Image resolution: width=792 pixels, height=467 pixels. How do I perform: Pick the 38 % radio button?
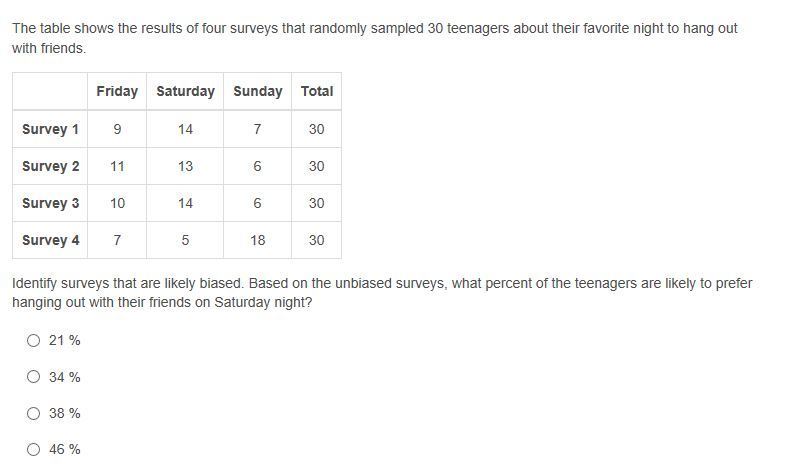(34, 413)
